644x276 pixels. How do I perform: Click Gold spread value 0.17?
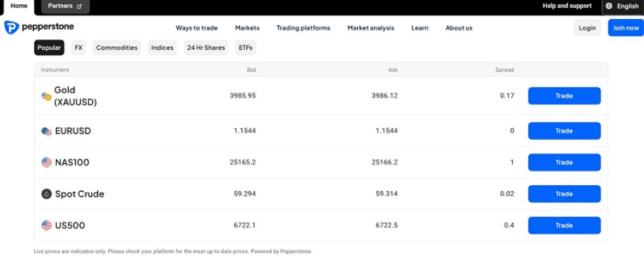coord(507,96)
